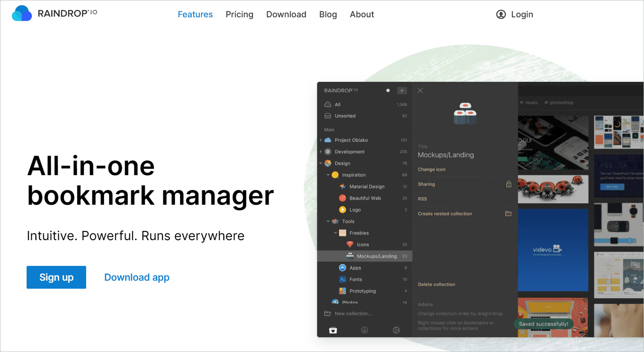644x352 pixels.
Task: Click the red gem icon beside Icons
Action: tap(350, 244)
